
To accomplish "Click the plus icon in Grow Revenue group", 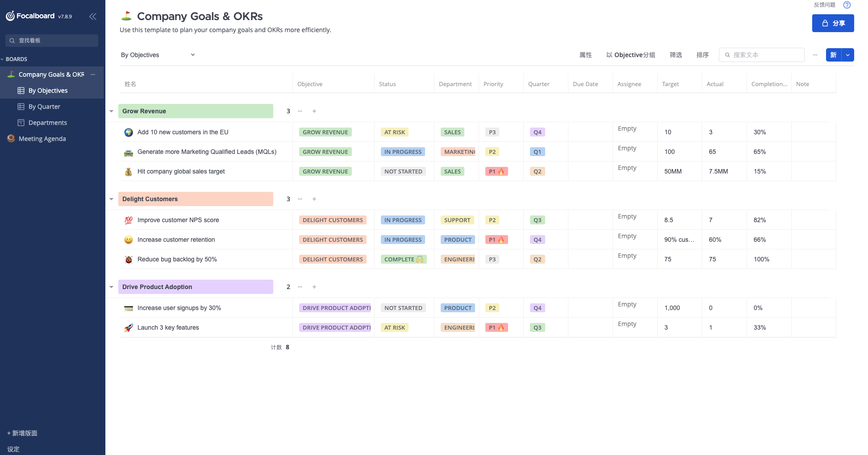I will [314, 111].
